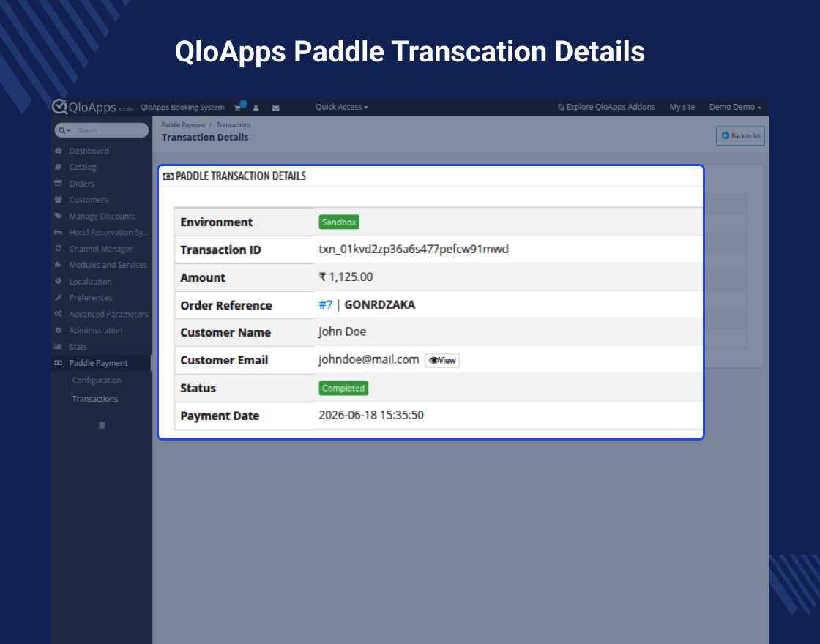Image resolution: width=820 pixels, height=644 pixels.
Task: Open the Demo Demo user dropdown
Action: coord(735,107)
